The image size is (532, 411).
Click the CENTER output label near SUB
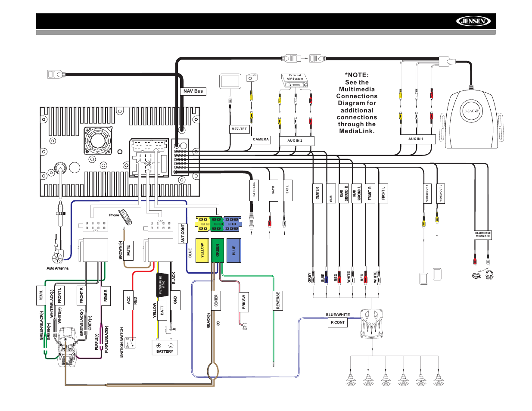pyautogui.click(x=317, y=193)
